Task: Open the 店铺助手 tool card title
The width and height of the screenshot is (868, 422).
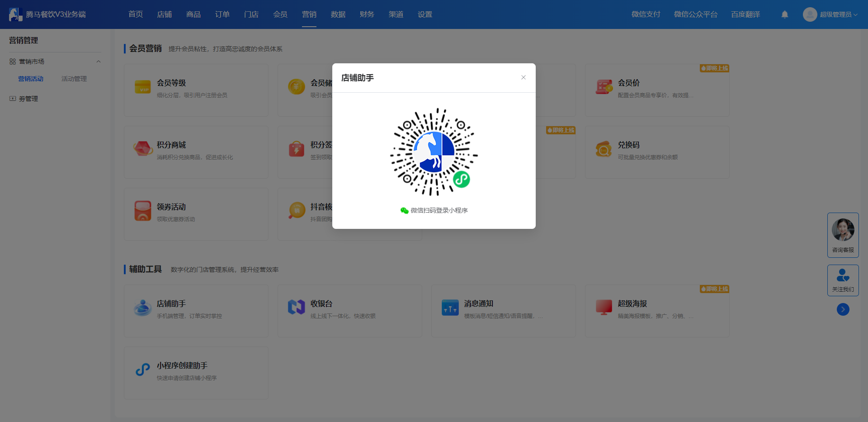Action: pos(171,303)
